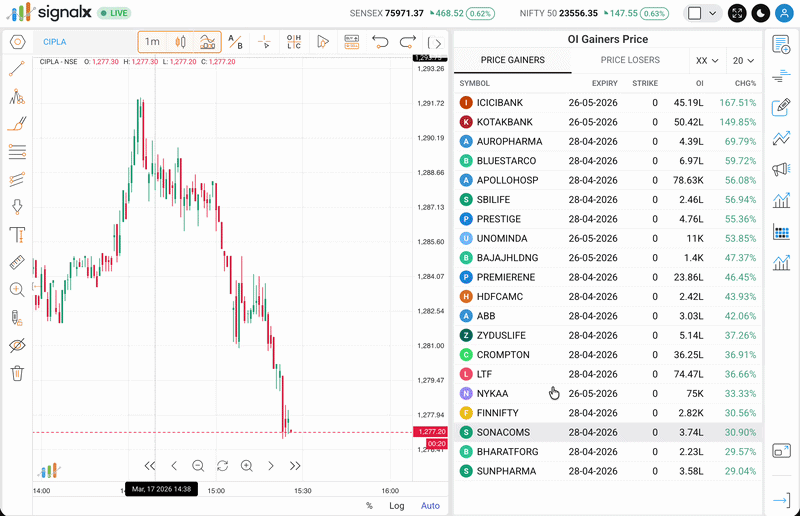The width and height of the screenshot is (800, 516).
Task: Select the magnifier zoom tool
Action: 17,290
